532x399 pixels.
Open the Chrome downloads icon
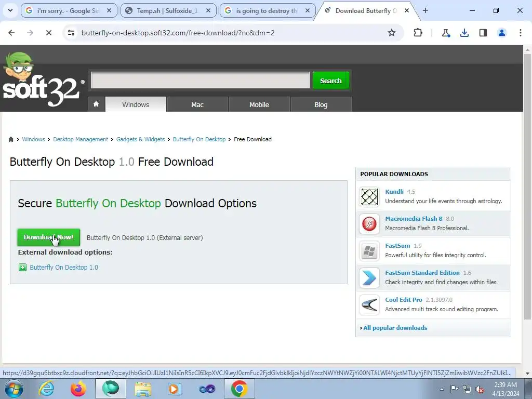(464, 33)
